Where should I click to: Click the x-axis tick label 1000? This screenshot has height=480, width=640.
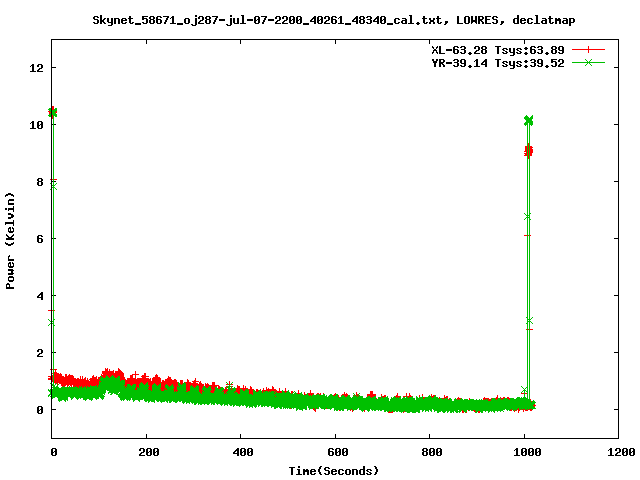526,452
